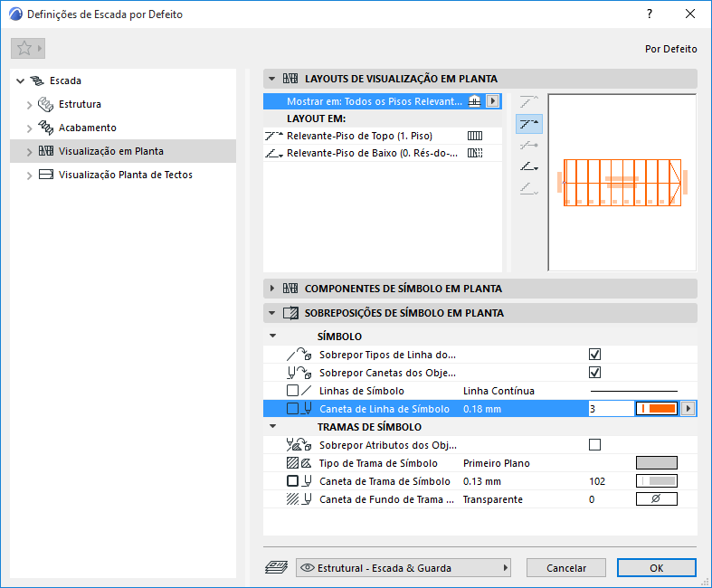Click the OK button
Image resolution: width=712 pixels, height=588 pixels.
(x=656, y=567)
